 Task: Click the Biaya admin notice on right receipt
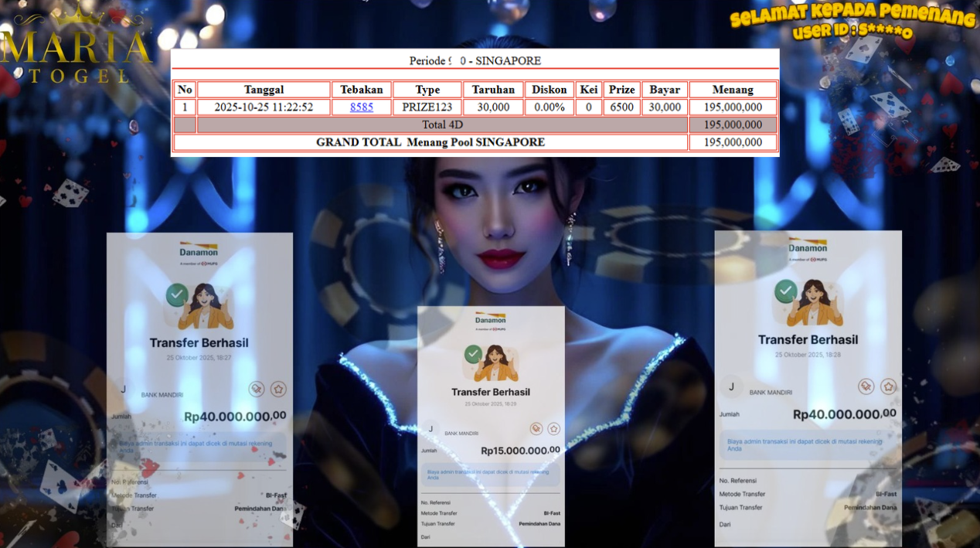(808, 445)
